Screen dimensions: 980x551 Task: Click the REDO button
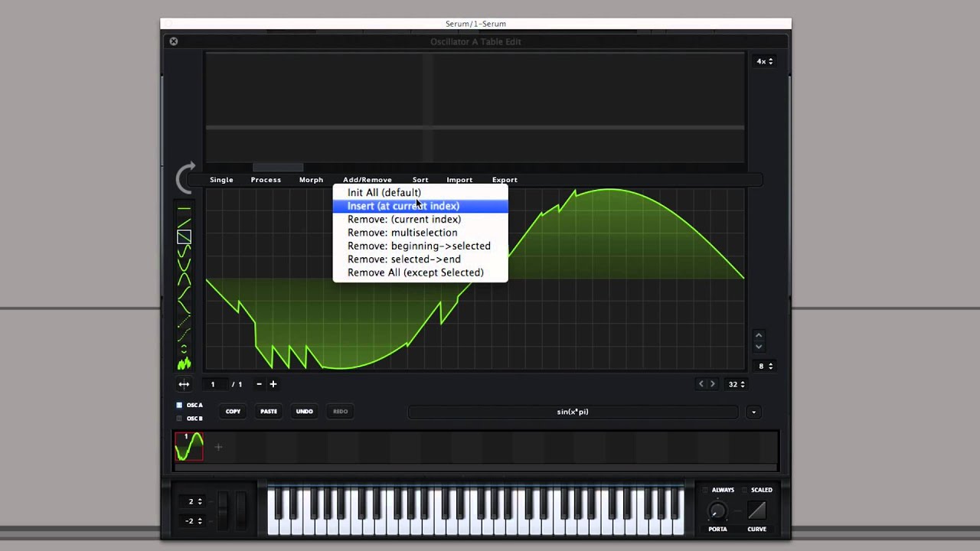coord(341,412)
